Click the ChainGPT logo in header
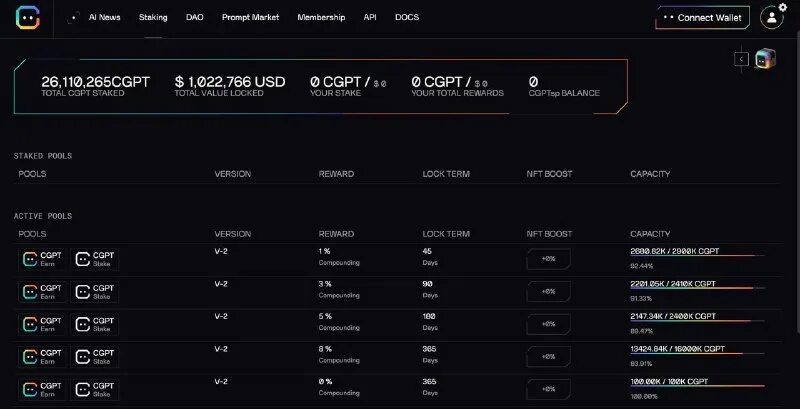The image size is (800, 409). pyautogui.click(x=28, y=18)
